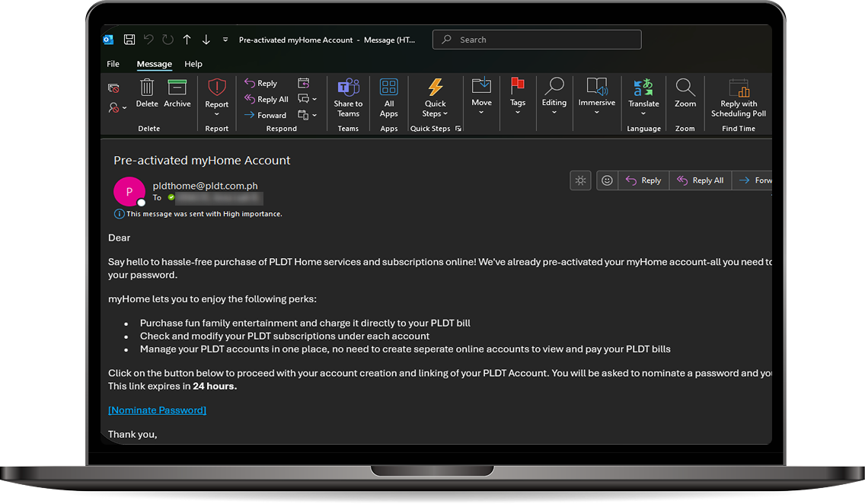Expand the Report dropdown
This screenshot has height=504, width=865.
tap(217, 114)
